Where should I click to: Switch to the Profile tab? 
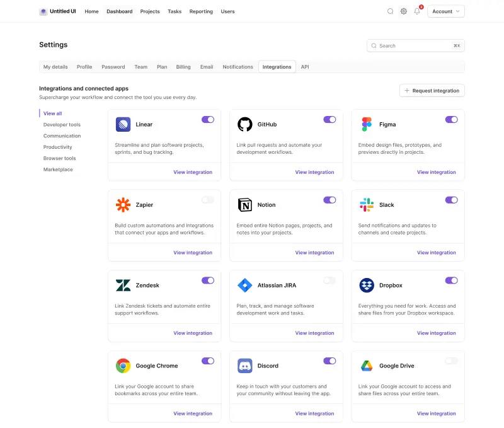coord(84,67)
